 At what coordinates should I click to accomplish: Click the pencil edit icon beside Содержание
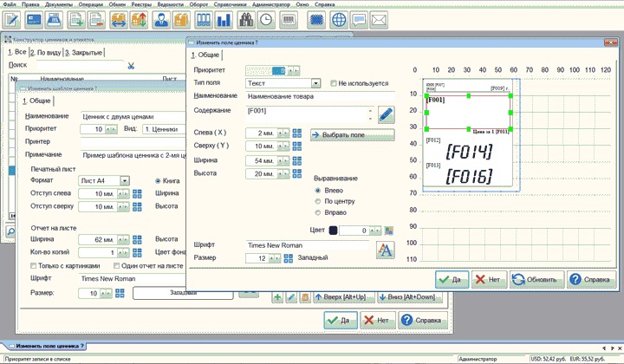point(386,114)
